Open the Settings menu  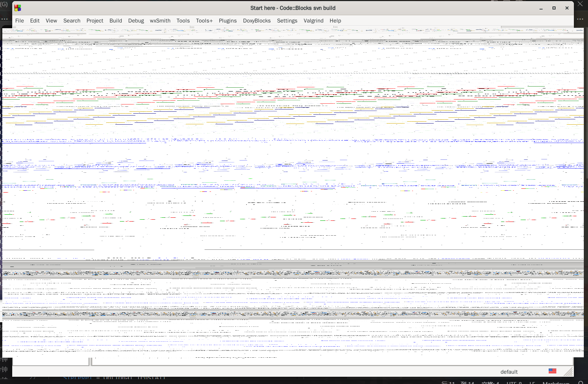point(287,21)
